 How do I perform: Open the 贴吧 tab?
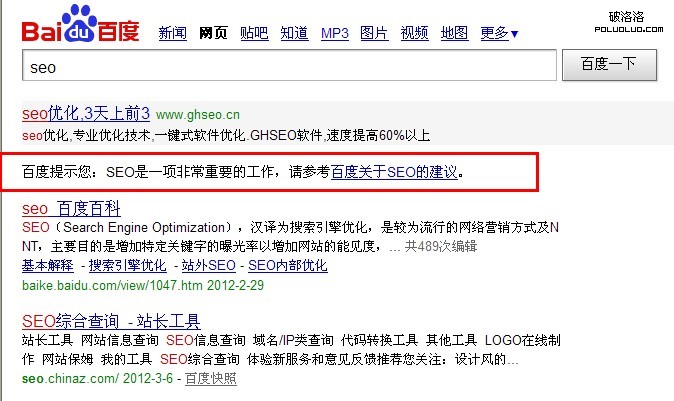tap(254, 33)
